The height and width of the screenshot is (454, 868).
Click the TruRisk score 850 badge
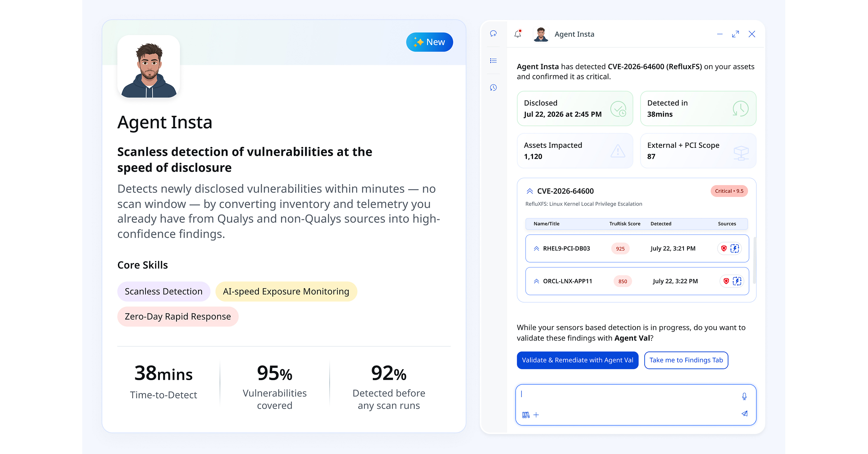[623, 281]
